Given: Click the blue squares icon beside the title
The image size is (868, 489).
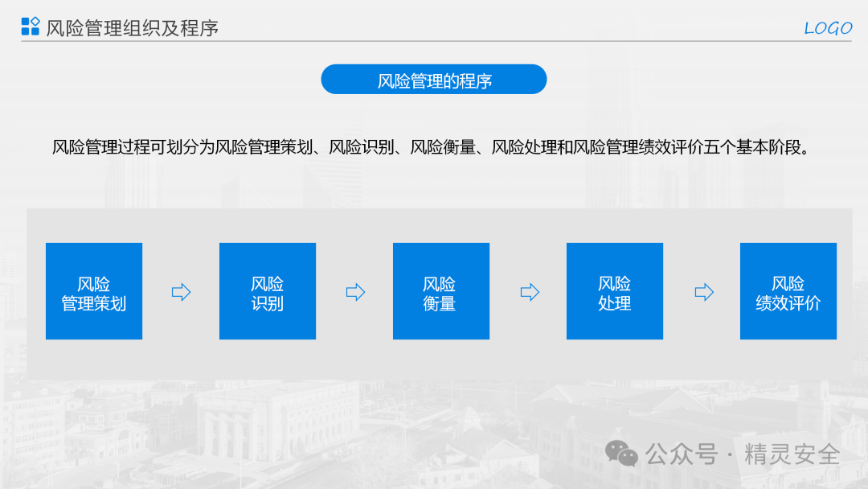Looking at the screenshot, I should click(x=31, y=26).
